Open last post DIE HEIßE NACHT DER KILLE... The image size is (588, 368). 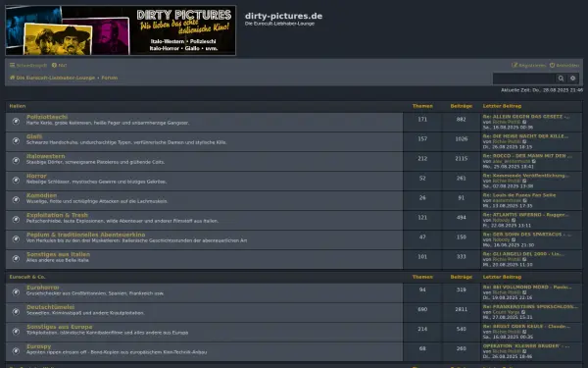pos(525,136)
